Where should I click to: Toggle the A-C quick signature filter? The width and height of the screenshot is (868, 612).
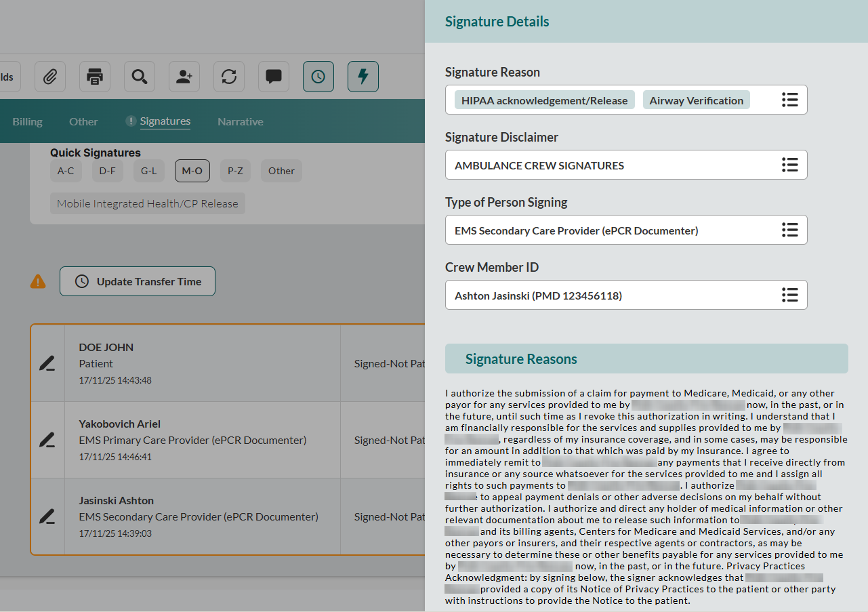(66, 171)
